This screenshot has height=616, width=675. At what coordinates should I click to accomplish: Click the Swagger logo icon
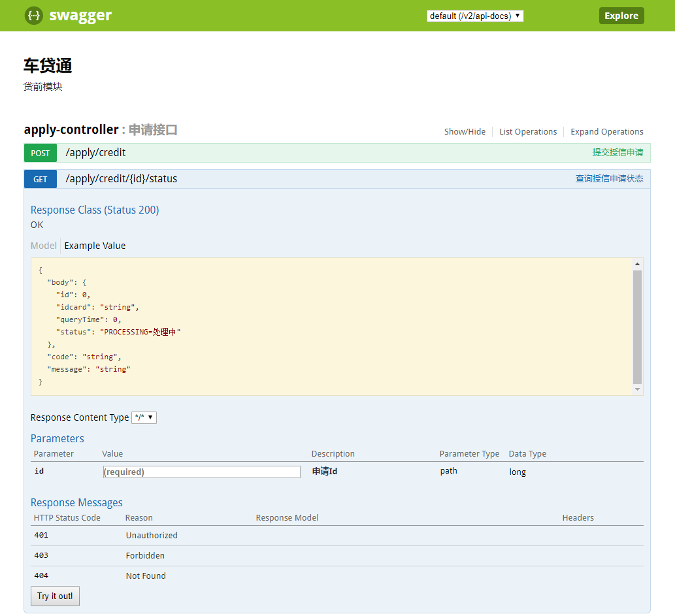(x=34, y=16)
